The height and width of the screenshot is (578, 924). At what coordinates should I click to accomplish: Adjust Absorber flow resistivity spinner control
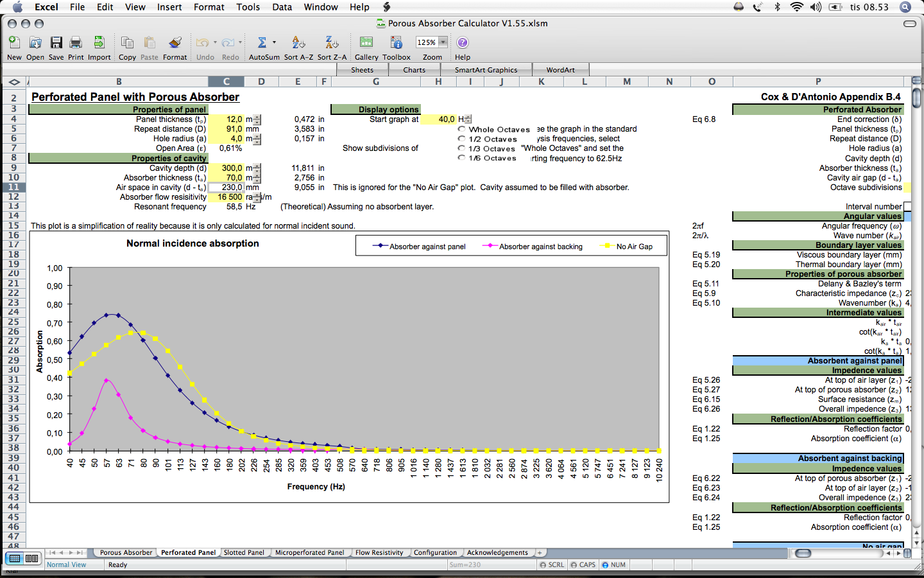tap(257, 198)
